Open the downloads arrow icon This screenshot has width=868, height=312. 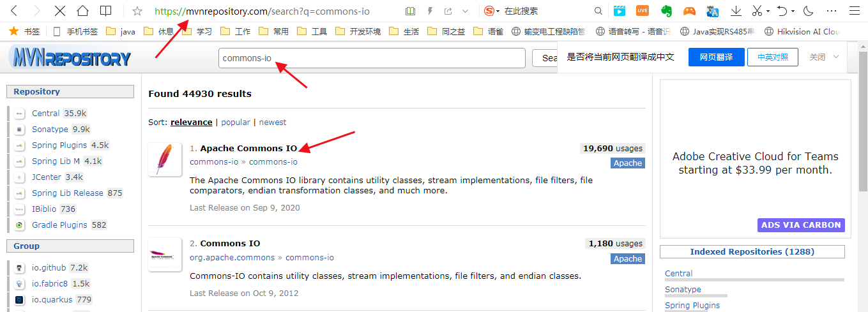pyautogui.click(x=736, y=11)
